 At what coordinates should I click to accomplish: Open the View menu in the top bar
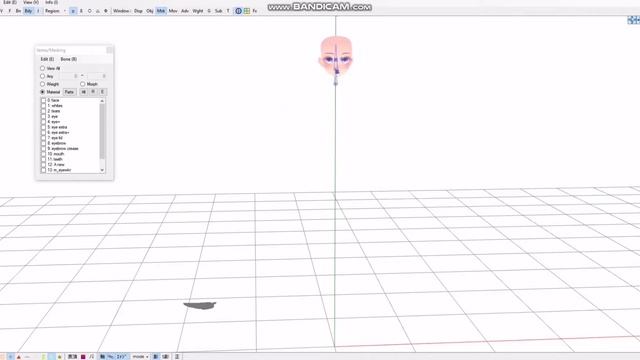pos(31,2)
